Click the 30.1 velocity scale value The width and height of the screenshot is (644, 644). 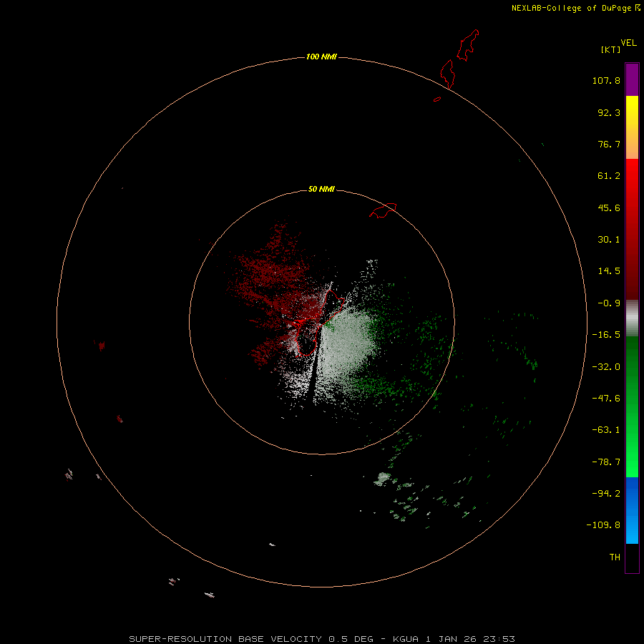click(x=609, y=240)
